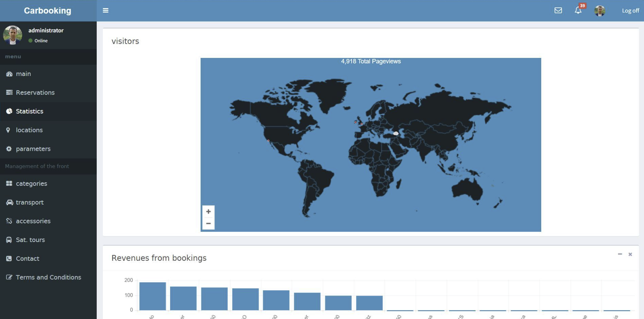644x319 pixels.
Task: Click the tallest bar in revenue chart
Action: (152, 296)
